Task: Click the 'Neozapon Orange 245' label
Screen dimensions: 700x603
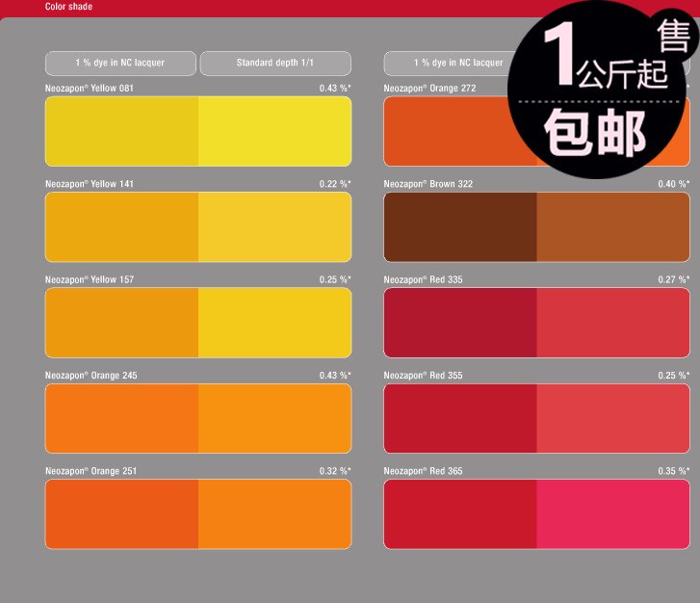Action: click(x=91, y=376)
